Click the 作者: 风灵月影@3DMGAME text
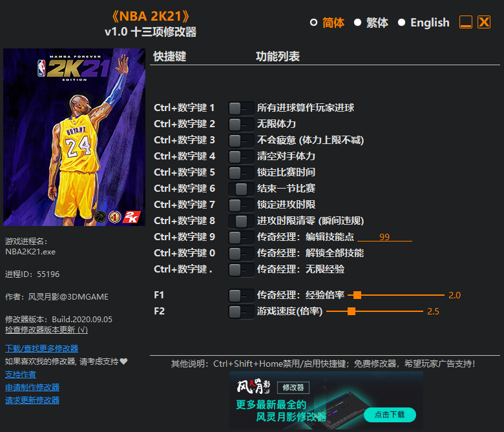Viewport: 504px width, 432px height. [x=57, y=297]
